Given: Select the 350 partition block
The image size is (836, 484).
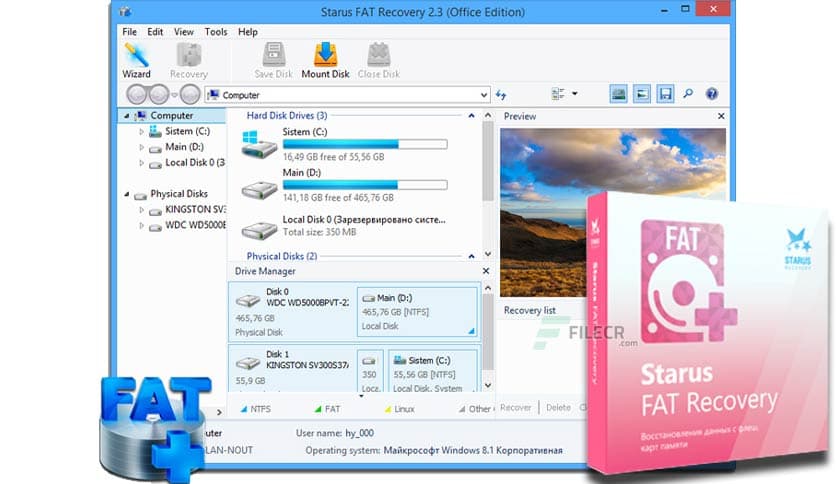Looking at the screenshot, I should point(370,372).
